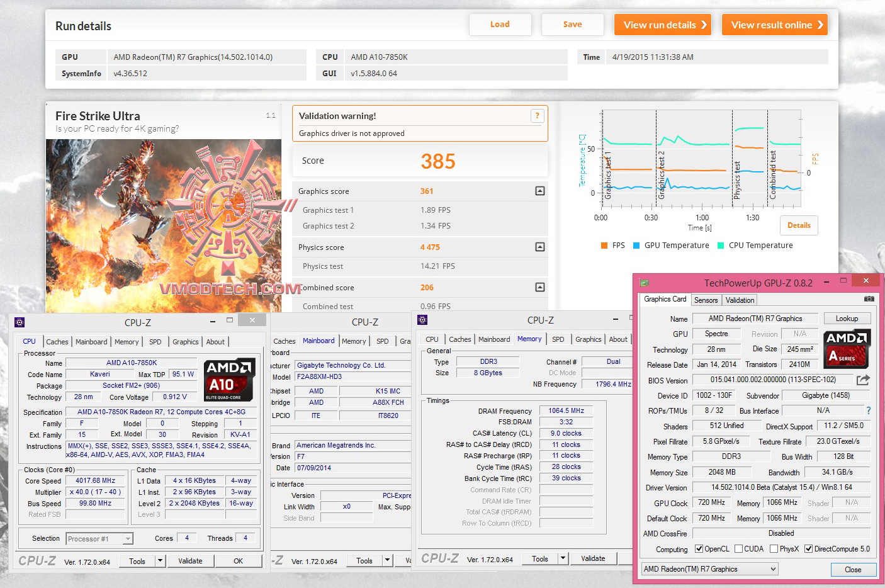The height and width of the screenshot is (588, 885).
Task: Click the AMD A-Series logo in GPU-Z
Action: coord(847,348)
